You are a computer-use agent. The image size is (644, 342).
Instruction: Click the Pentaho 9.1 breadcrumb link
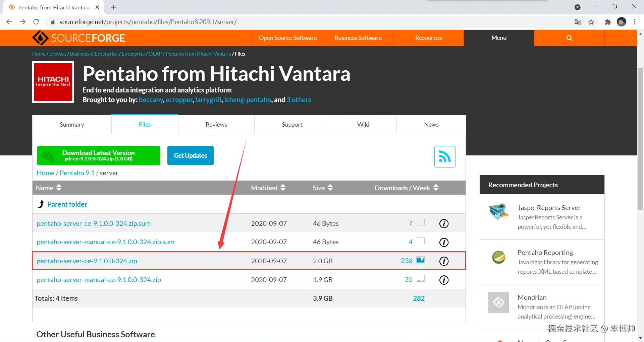(77, 173)
